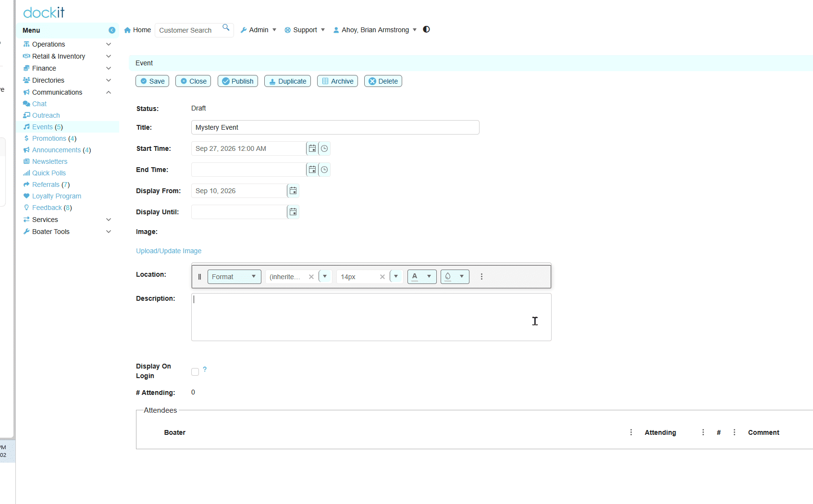
Task: Open editor toolbar overflow menu
Action: point(481,277)
